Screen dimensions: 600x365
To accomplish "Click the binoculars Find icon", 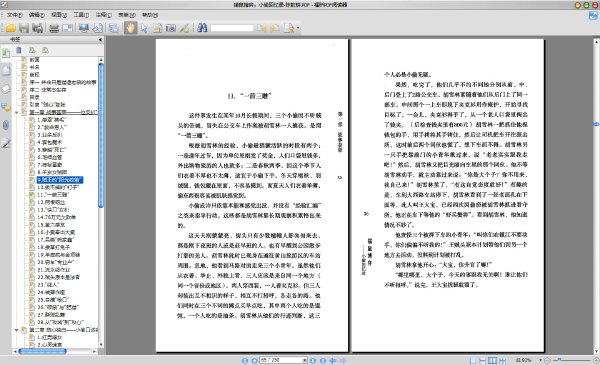I will pyautogui.click(x=202, y=28).
